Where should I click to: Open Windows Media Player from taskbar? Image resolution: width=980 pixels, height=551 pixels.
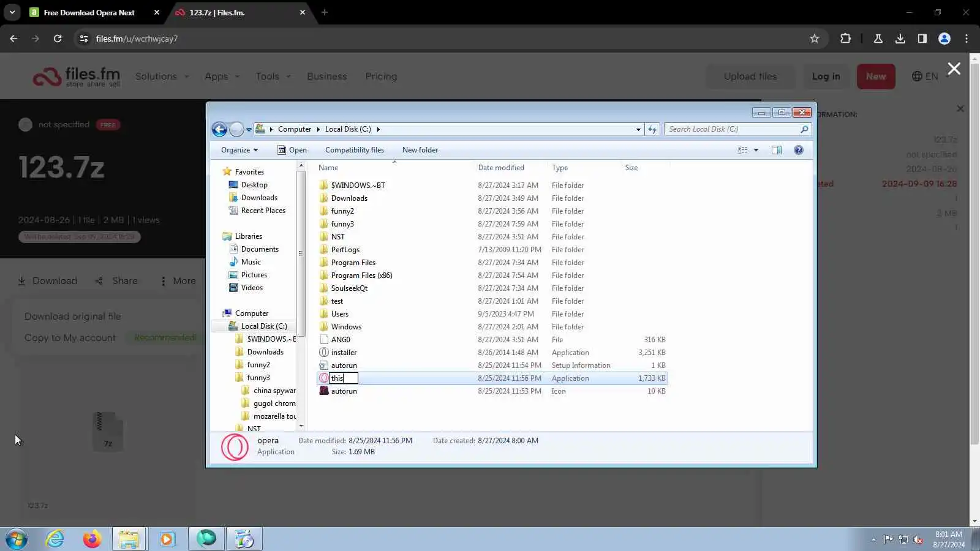[167, 539]
